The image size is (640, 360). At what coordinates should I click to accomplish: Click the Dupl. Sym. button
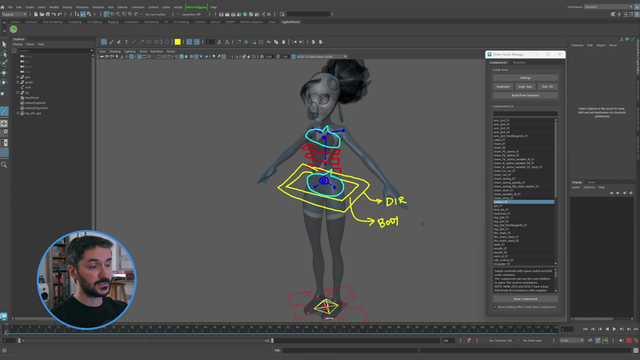(x=525, y=87)
